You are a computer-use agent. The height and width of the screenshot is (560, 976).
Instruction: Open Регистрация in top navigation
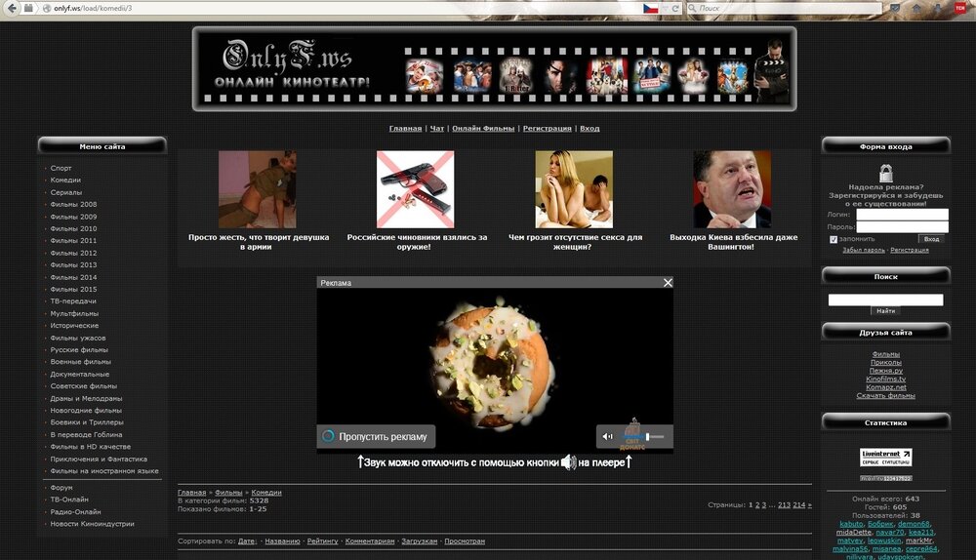click(547, 128)
